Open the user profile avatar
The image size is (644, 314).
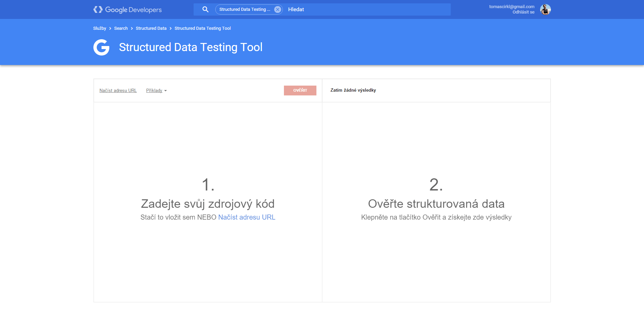pos(545,9)
